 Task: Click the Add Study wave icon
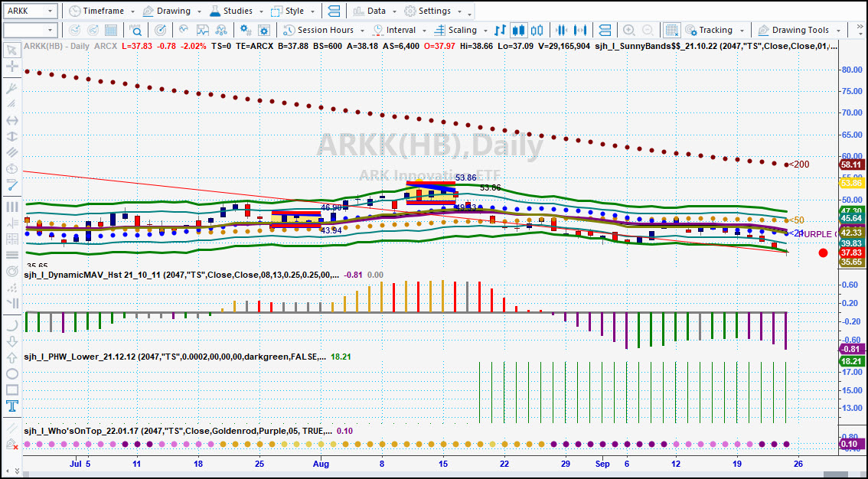[184, 30]
